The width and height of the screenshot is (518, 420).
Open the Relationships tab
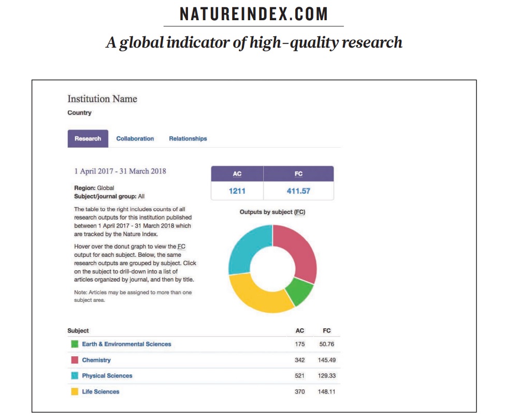(187, 138)
